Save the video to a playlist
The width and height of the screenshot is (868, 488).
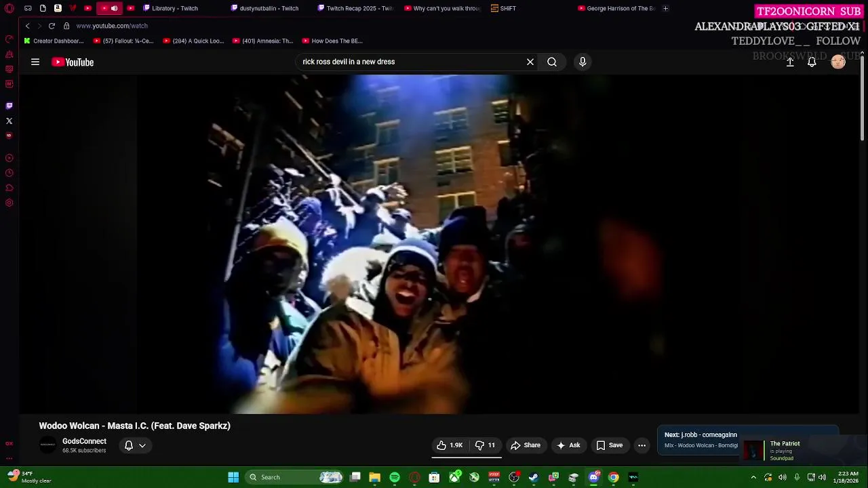point(609,445)
